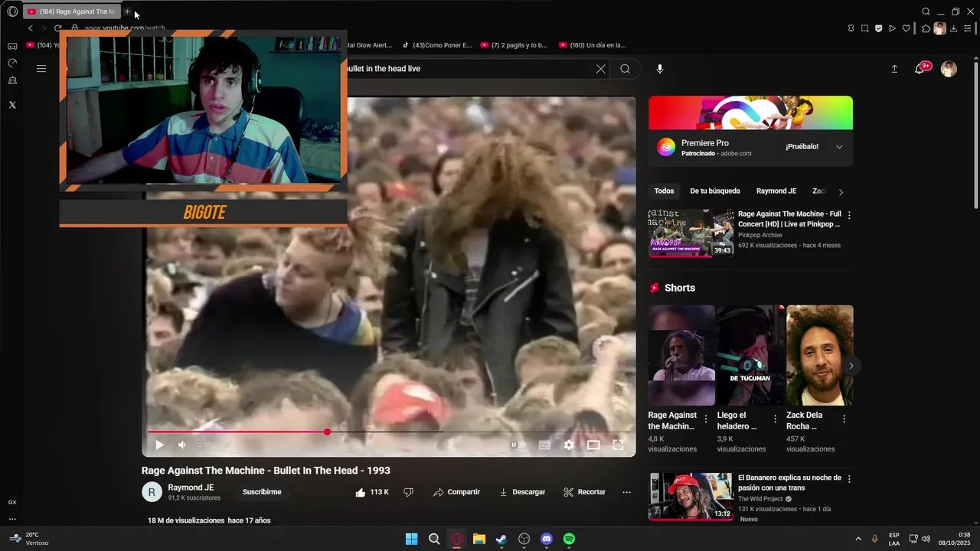This screenshot has width=980, height=551.
Task: Select the Raymond JE filter chip
Action: [776, 191]
